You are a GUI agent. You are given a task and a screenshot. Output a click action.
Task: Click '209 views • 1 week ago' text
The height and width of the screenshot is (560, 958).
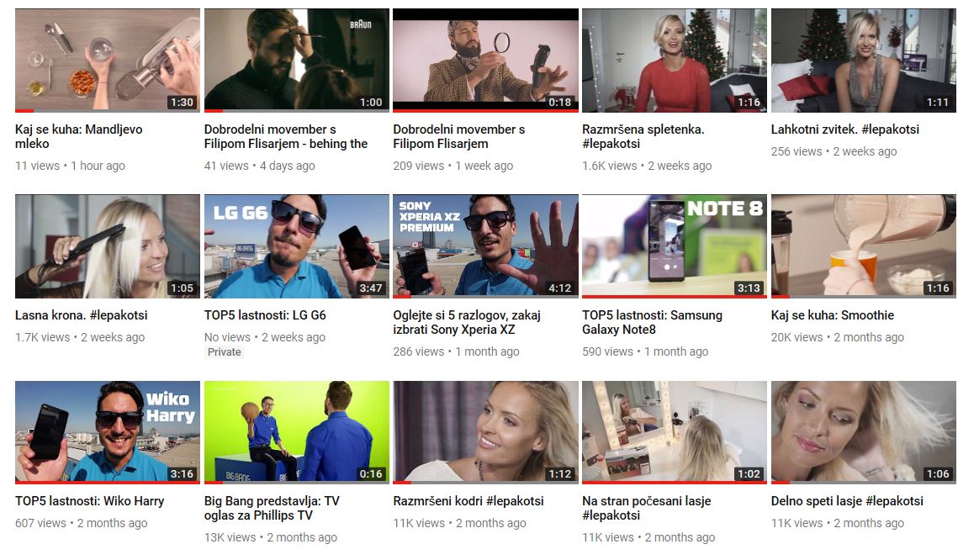coord(453,166)
